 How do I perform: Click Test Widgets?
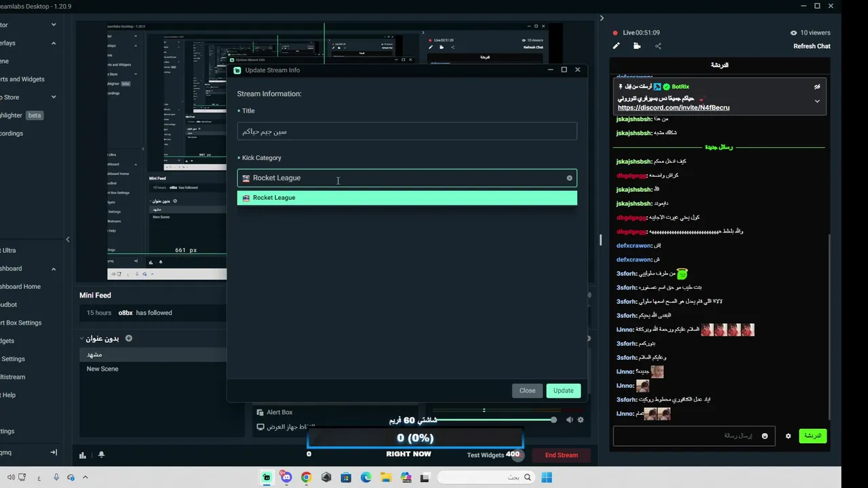point(486,455)
